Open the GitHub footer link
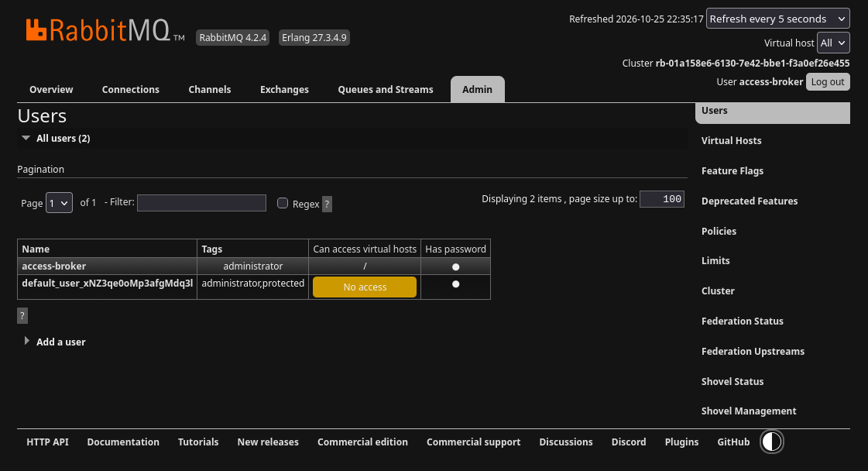Image resolution: width=868 pixels, height=471 pixels. [733, 442]
